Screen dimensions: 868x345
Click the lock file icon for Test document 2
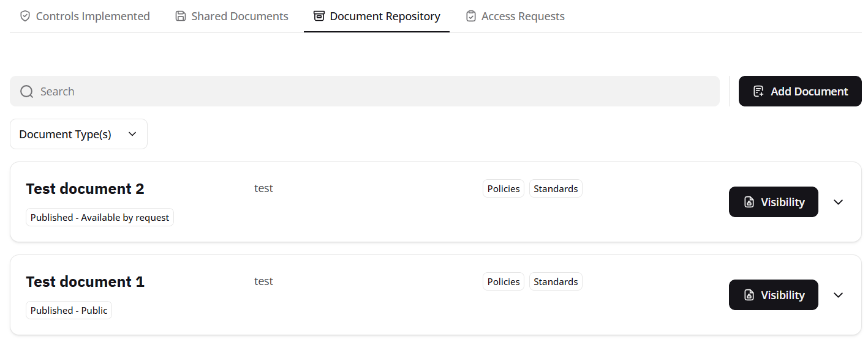pos(749,202)
